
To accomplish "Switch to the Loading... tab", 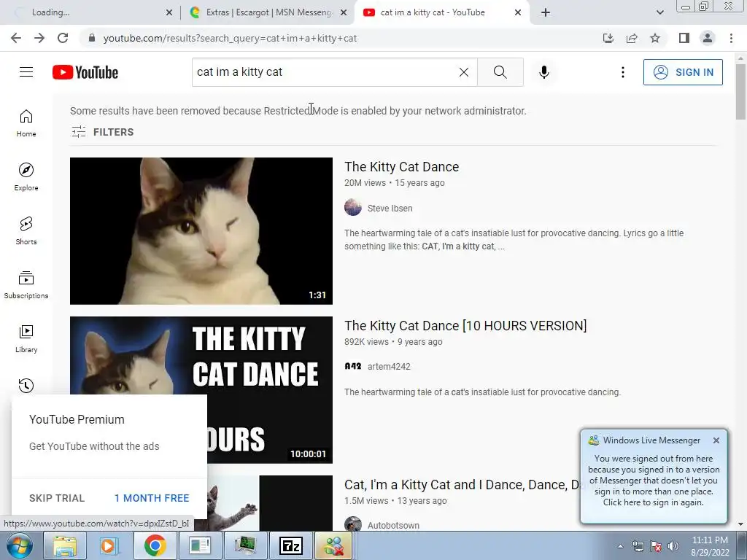I will [90, 12].
